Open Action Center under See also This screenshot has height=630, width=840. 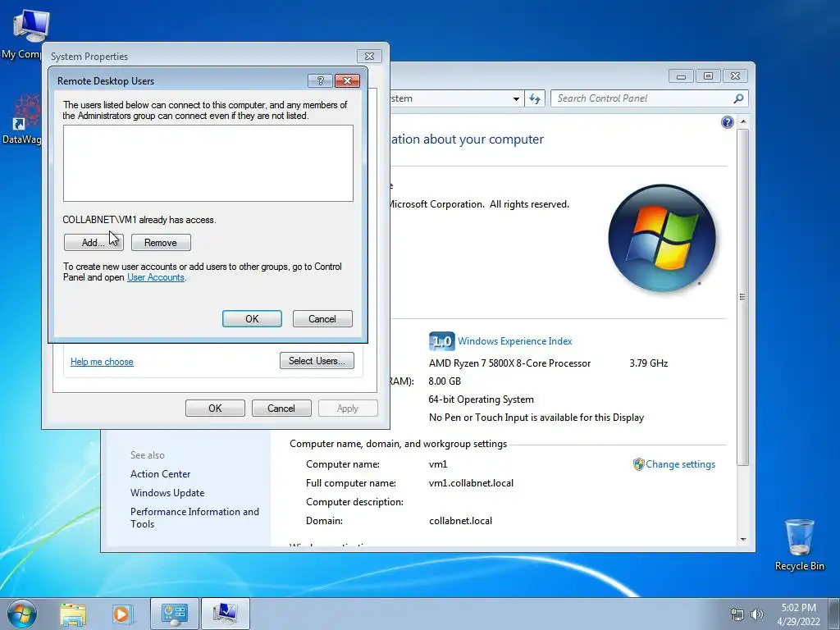click(x=160, y=474)
